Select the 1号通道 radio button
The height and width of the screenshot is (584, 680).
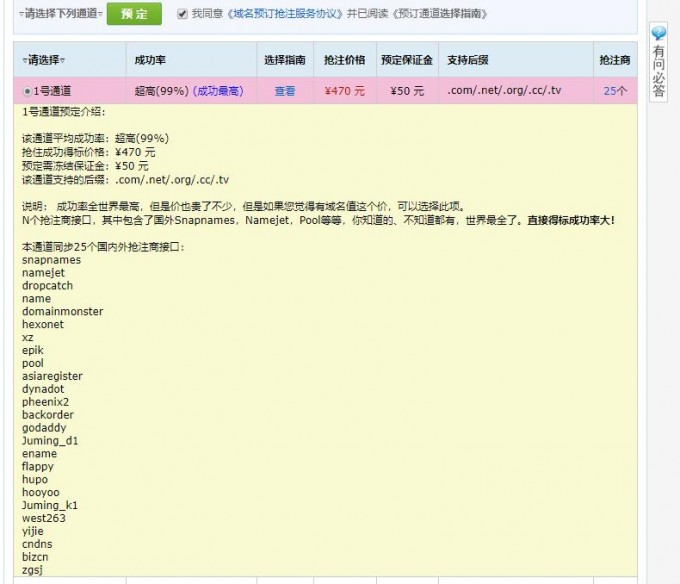point(27,91)
